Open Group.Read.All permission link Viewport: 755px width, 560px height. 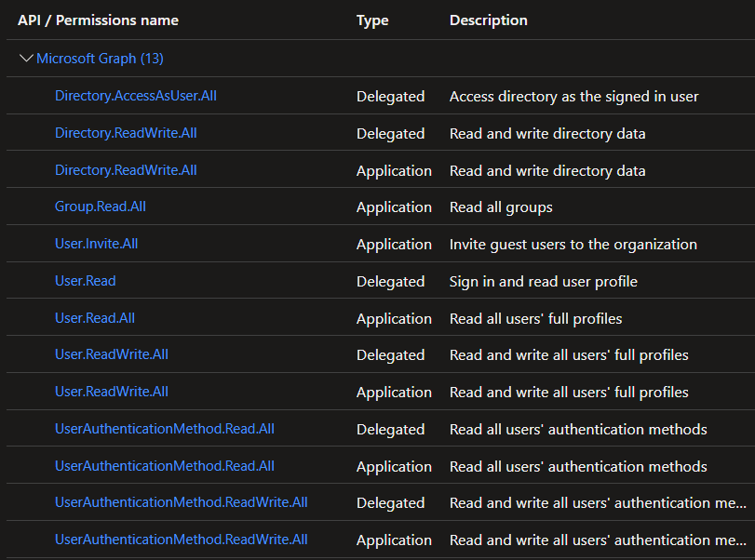coord(101,207)
